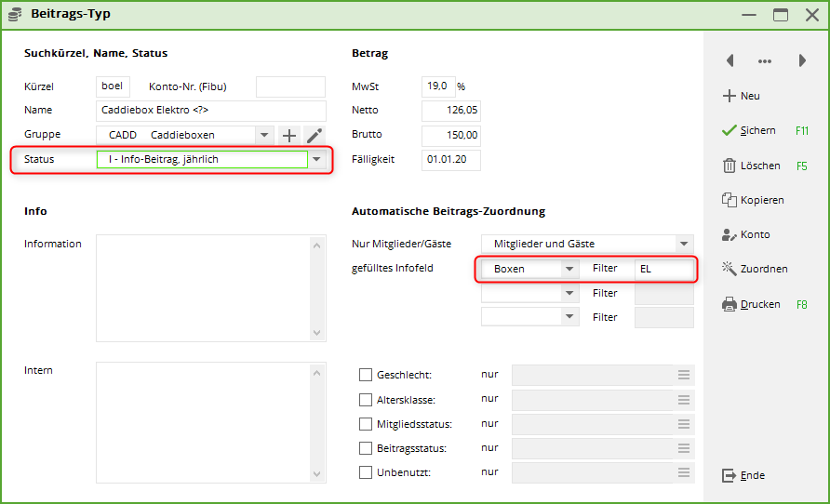Open Konto via the person icon
The width and height of the screenshot is (830, 504).
tap(730, 234)
